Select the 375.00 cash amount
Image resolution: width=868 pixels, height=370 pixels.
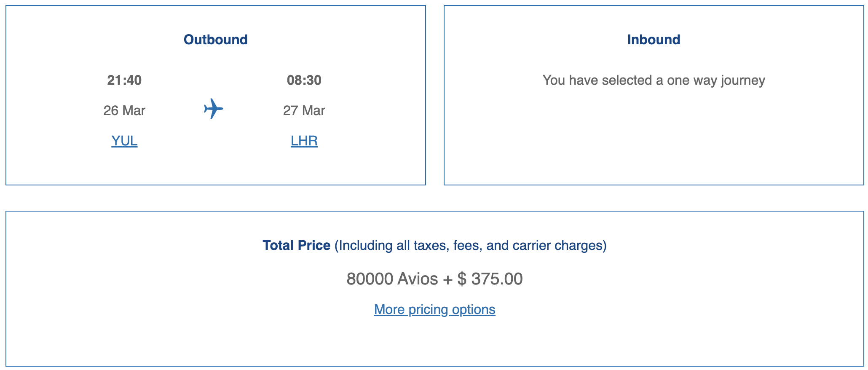click(497, 279)
